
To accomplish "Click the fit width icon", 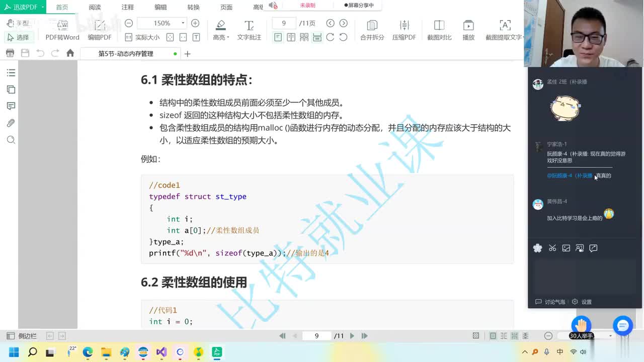I will [183, 37].
